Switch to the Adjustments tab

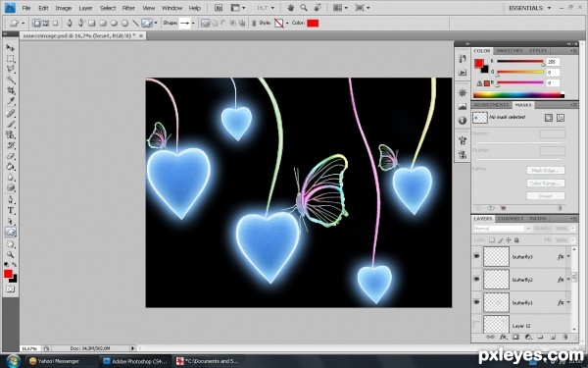pos(491,105)
